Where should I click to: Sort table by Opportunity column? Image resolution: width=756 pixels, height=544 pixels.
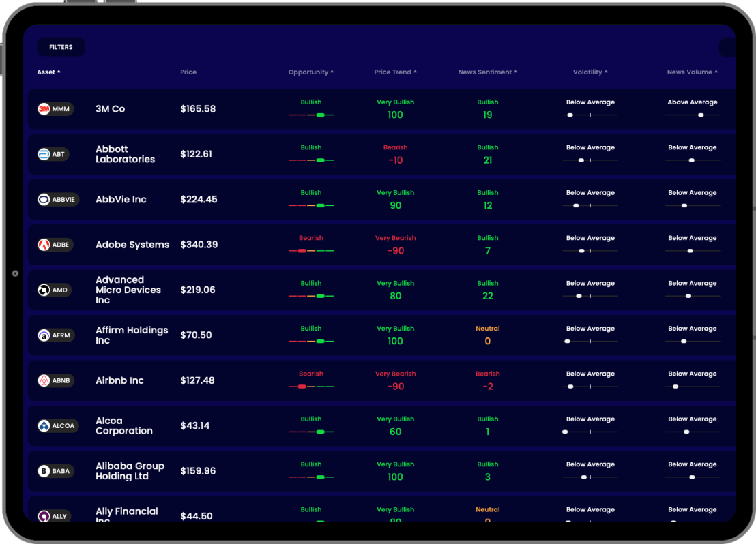point(310,72)
